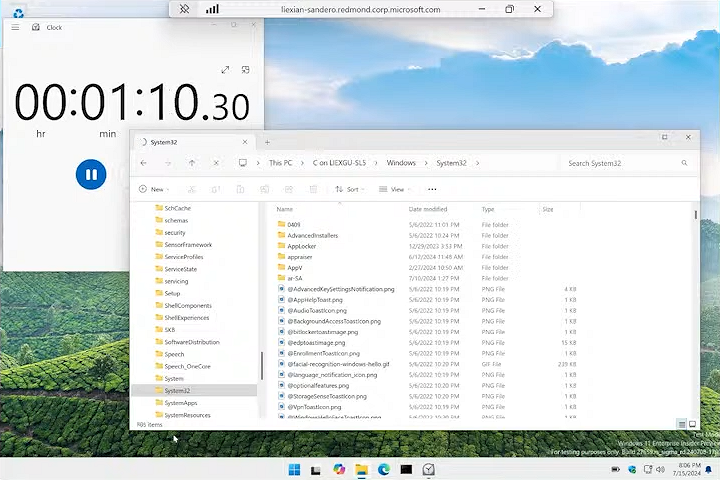
Task: Select SoftwareDistribution folder in navigation pane
Action: 191,342
